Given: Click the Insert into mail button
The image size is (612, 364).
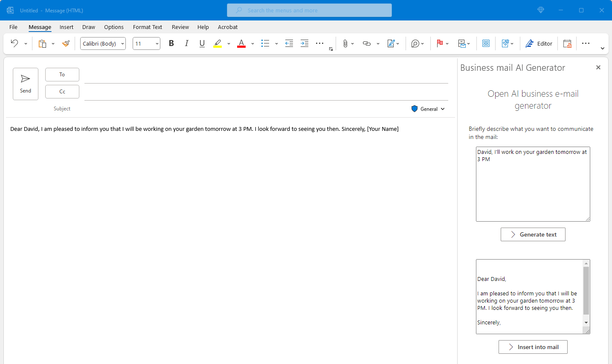Looking at the screenshot, I should 533,347.
